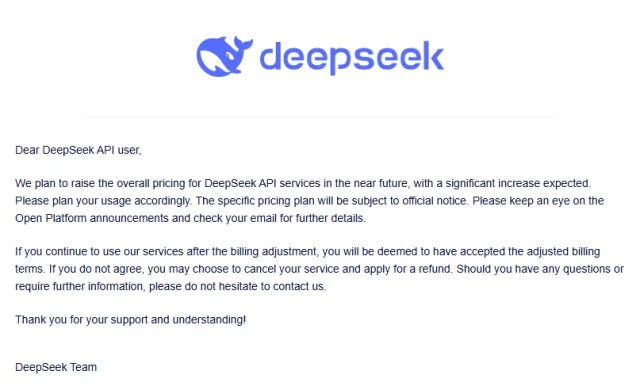
Task: Click 'We plan to raise' sentence start
Action: [x=55, y=184]
